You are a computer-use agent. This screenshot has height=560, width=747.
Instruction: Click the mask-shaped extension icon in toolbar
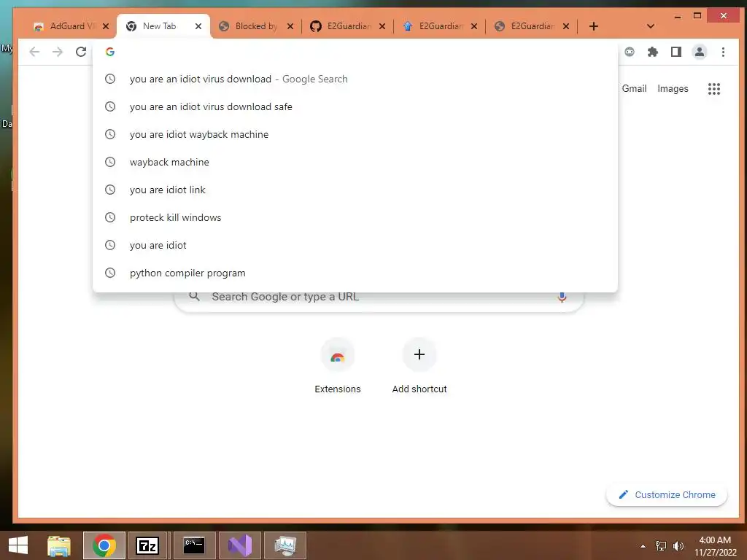tap(630, 52)
